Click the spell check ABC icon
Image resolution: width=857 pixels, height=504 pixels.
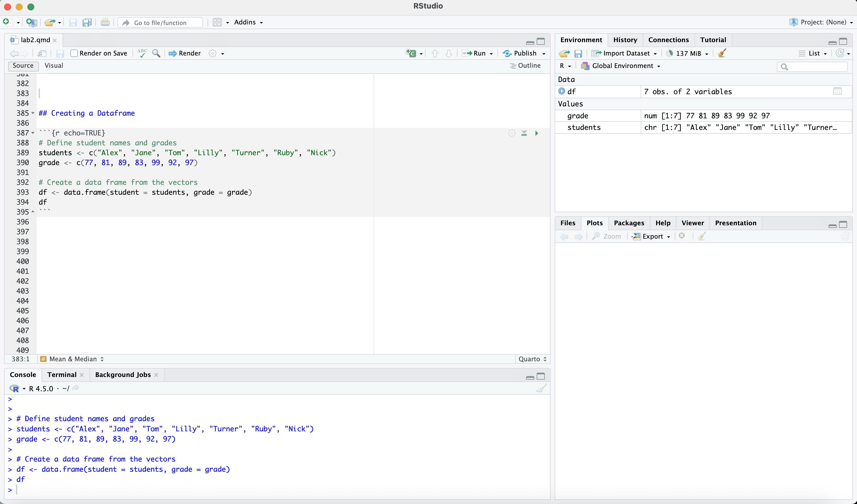pos(142,53)
